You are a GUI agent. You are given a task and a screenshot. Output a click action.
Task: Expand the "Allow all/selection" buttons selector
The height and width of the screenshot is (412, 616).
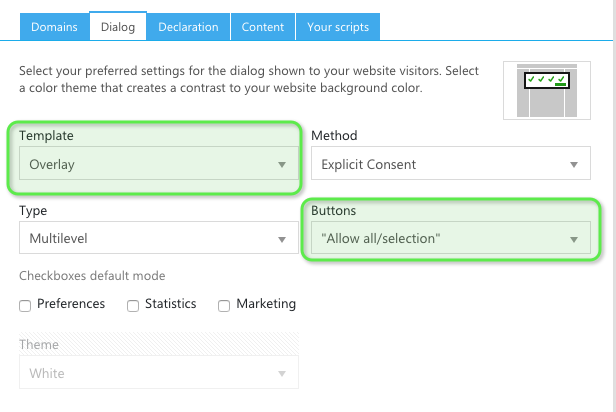pyautogui.click(x=450, y=239)
